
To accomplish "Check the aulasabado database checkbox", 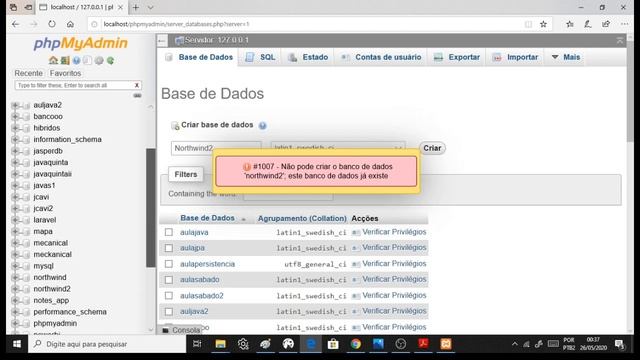I will [x=169, y=280].
